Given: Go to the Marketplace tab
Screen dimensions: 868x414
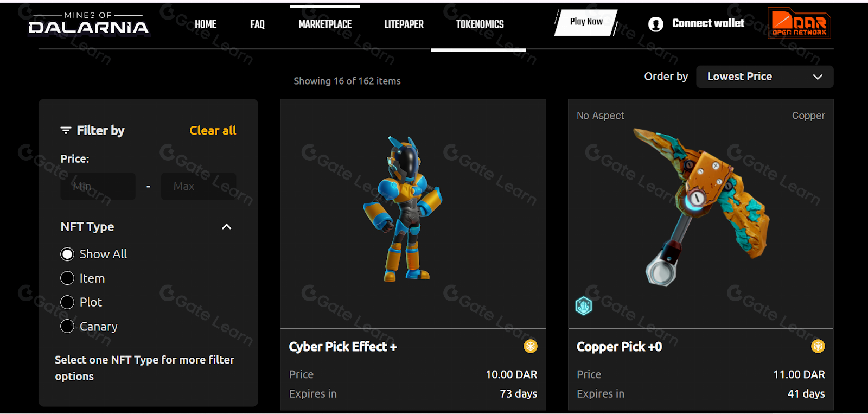Looking at the screenshot, I should point(325,24).
